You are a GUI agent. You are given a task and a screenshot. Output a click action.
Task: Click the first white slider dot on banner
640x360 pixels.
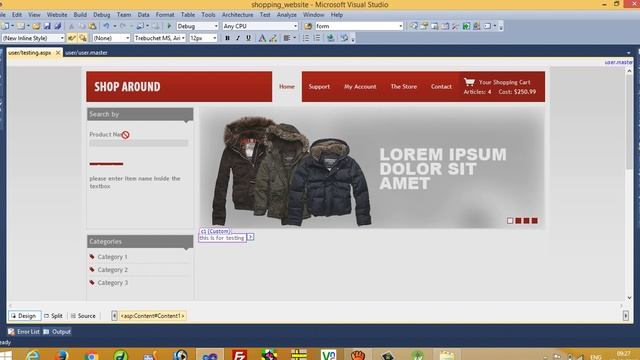point(510,221)
